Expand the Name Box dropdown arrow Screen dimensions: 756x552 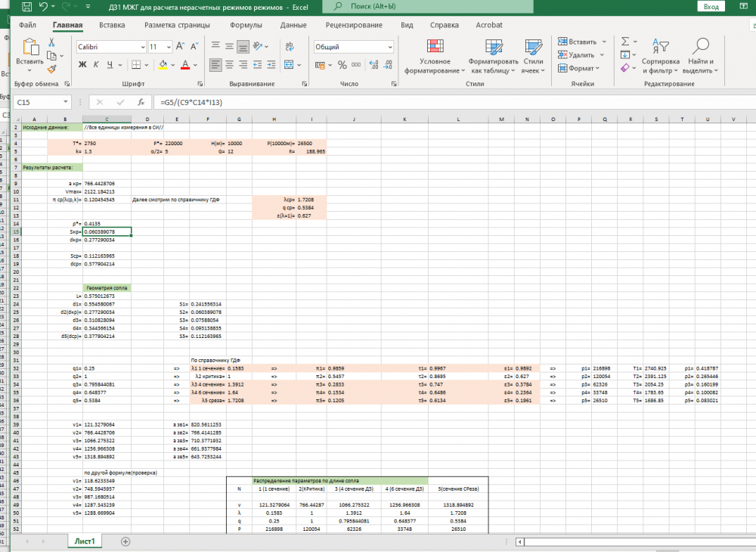[68, 102]
